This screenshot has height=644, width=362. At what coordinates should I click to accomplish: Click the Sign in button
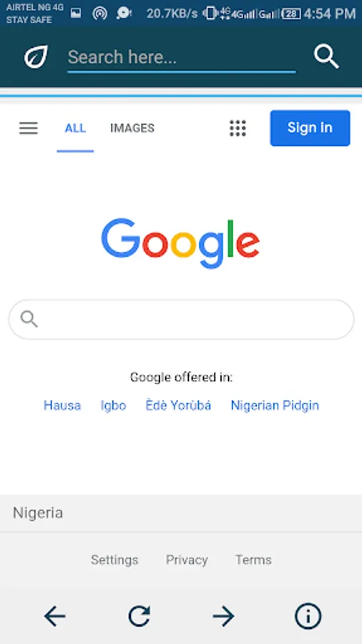pyautogui.click(x=310, y=128)
